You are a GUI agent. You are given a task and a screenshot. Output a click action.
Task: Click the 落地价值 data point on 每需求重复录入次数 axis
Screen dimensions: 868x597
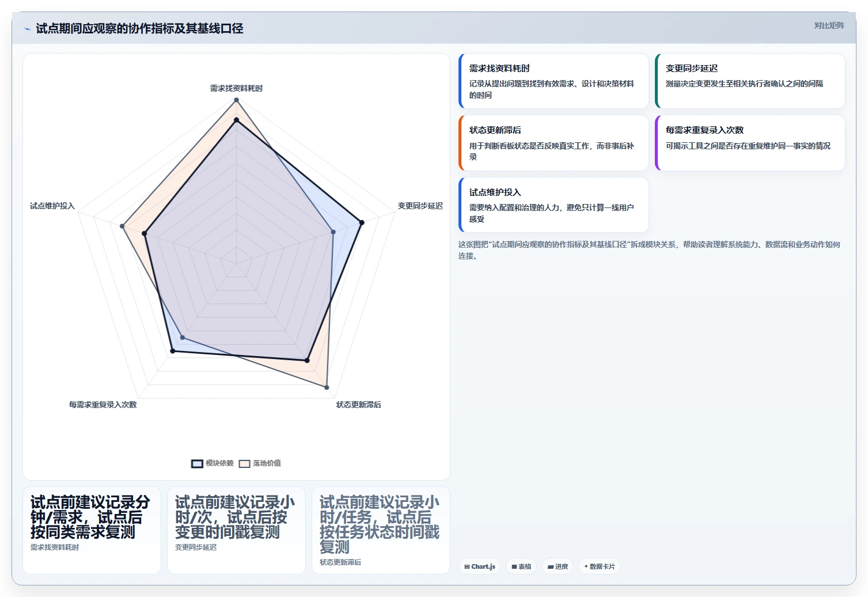pyautogui.click(x=183, y=337)
